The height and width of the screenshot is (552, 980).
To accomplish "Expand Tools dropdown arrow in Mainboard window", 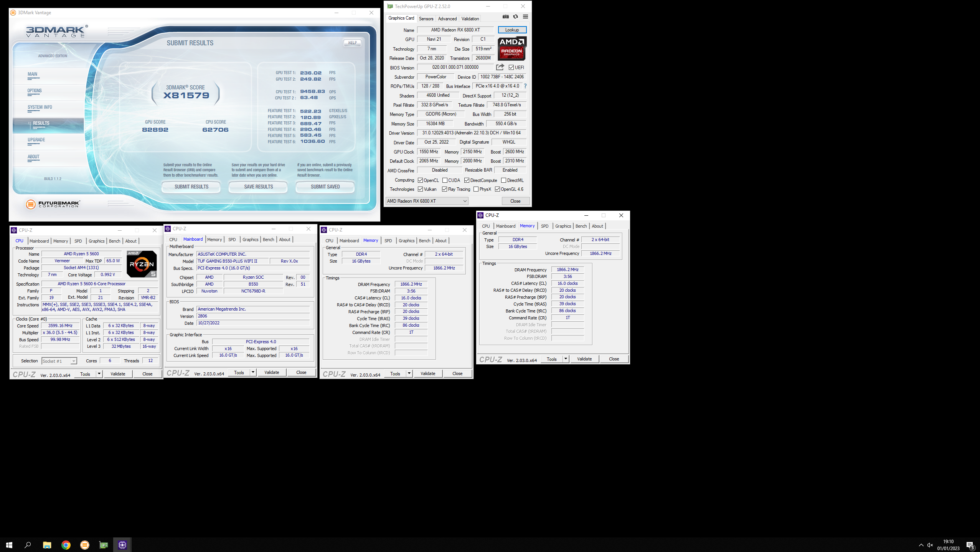I will pos(253,372).
